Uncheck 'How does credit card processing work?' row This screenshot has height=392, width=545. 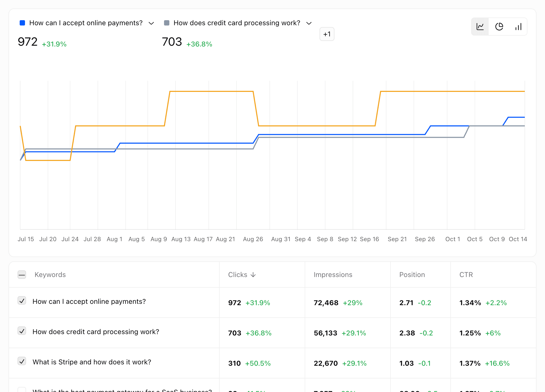[x=22, y=331]
